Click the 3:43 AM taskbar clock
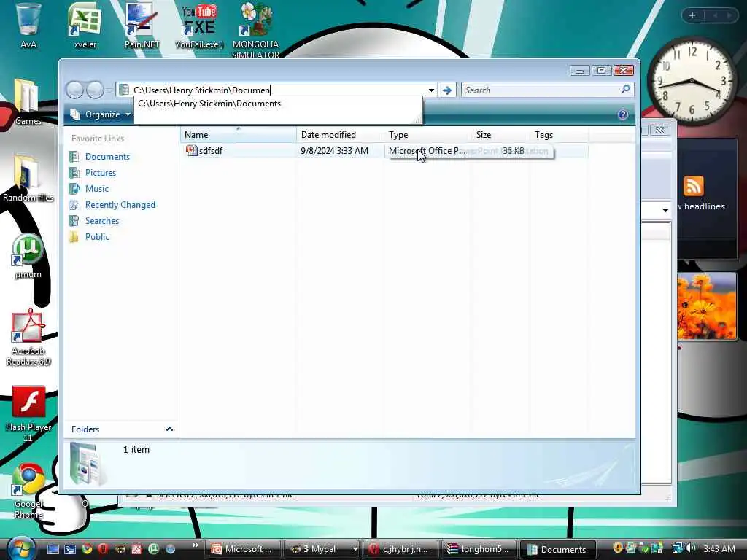Screen dimensions: 747x560 [719, 548]
